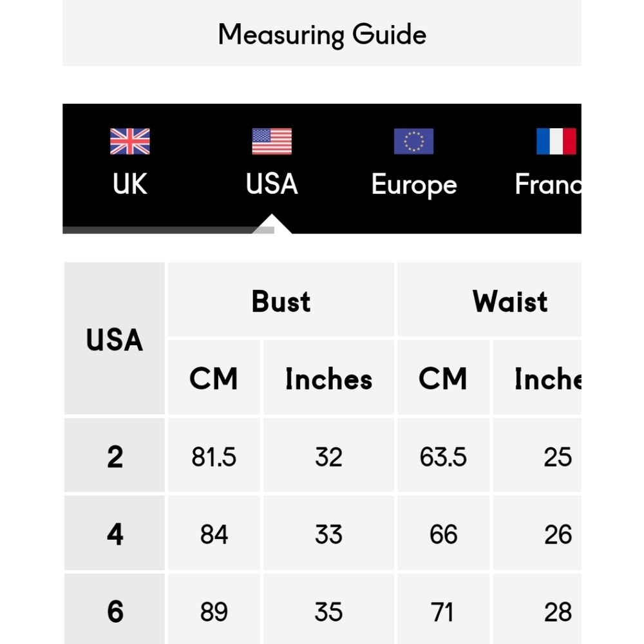
Task: Open the France size tab label
Action: point(548,184)
